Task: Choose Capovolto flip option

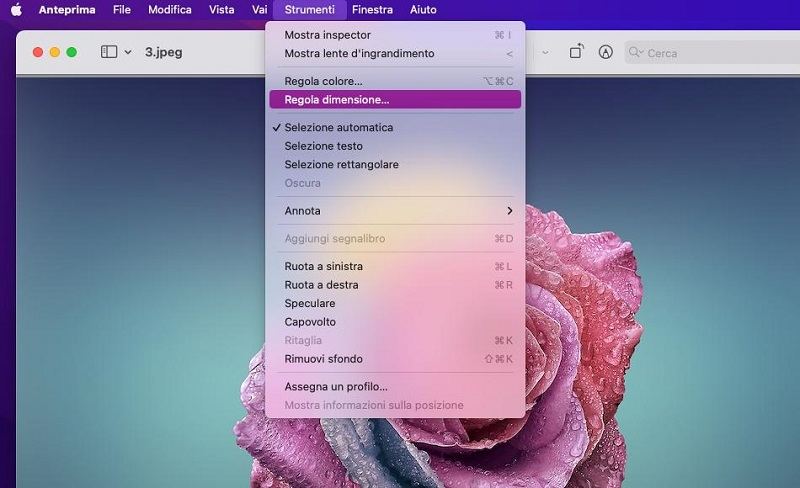Action: point(395,322)
